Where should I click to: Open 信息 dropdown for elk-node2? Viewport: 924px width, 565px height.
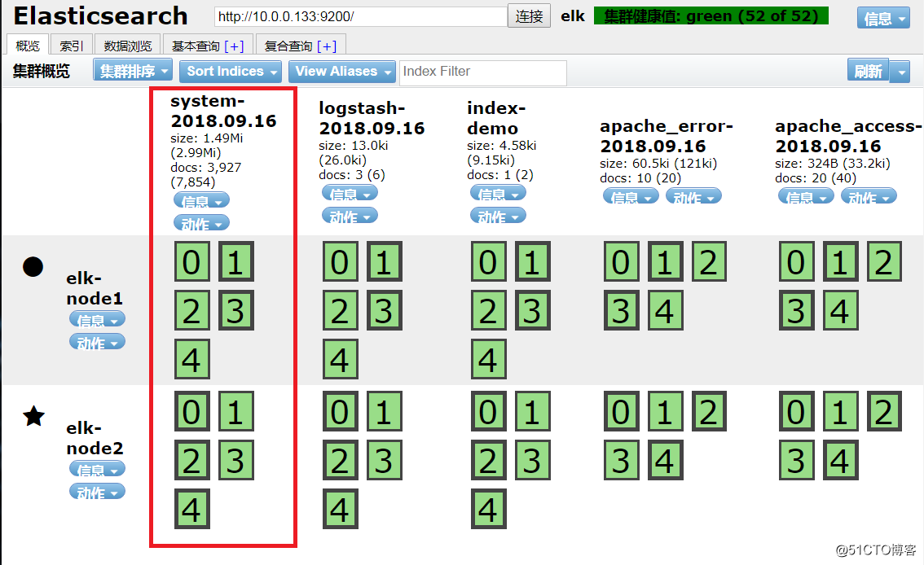click(x=97, y=469)
